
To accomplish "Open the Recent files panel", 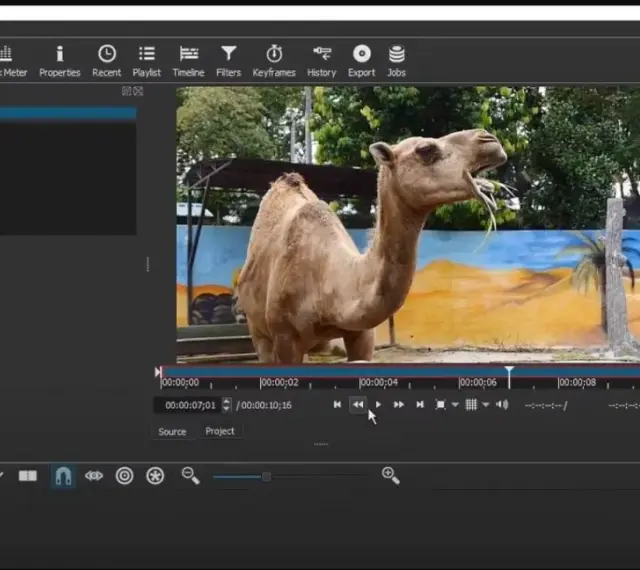I will point(107,61).
